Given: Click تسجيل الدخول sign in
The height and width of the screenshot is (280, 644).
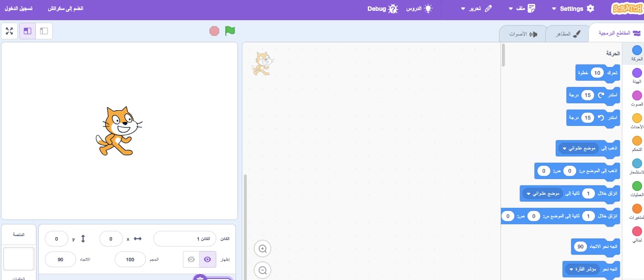Looking at the screenshot, I should pos(19,9).
